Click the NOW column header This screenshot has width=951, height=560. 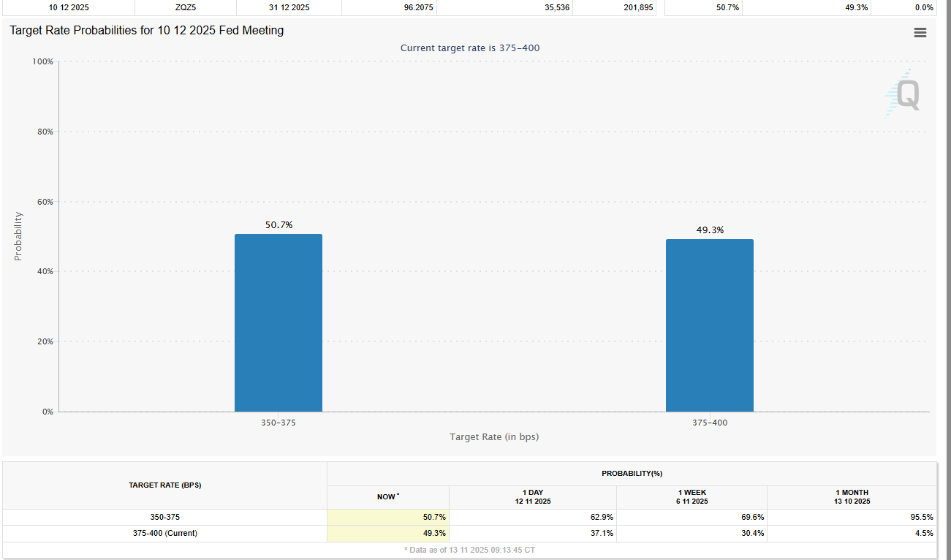pos(387,497)
